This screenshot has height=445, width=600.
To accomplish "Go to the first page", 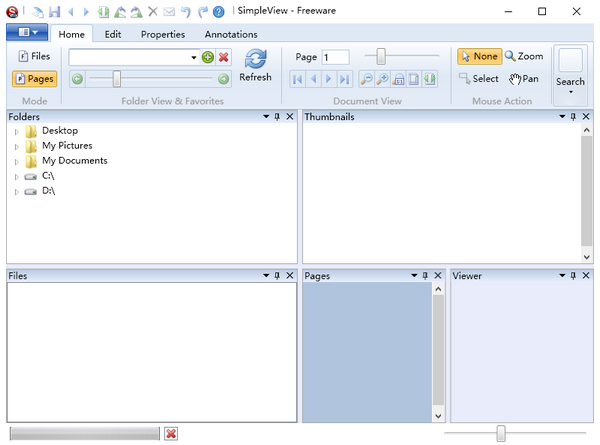I will click(x=298, y=79).
